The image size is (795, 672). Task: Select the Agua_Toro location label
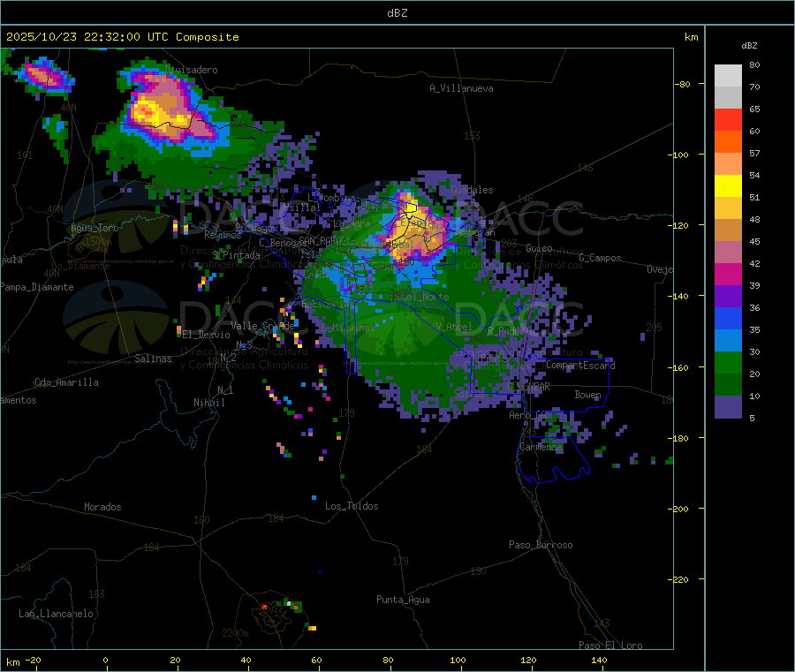click(95, 228)
